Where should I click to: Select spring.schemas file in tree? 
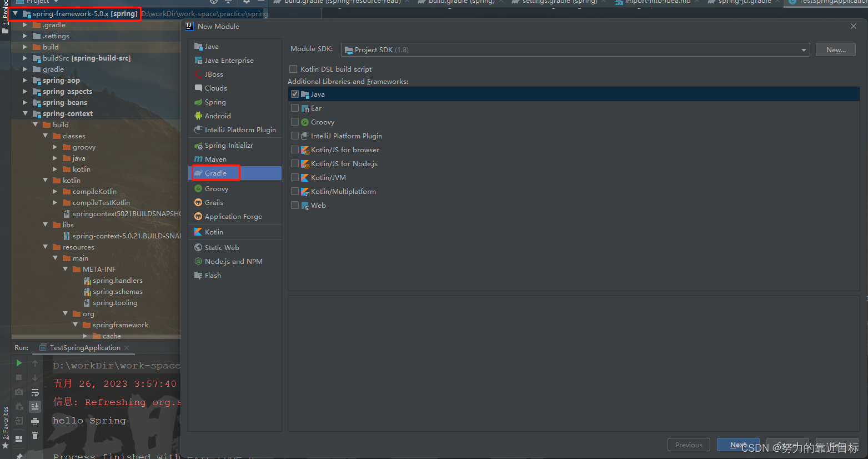point(113,292)
